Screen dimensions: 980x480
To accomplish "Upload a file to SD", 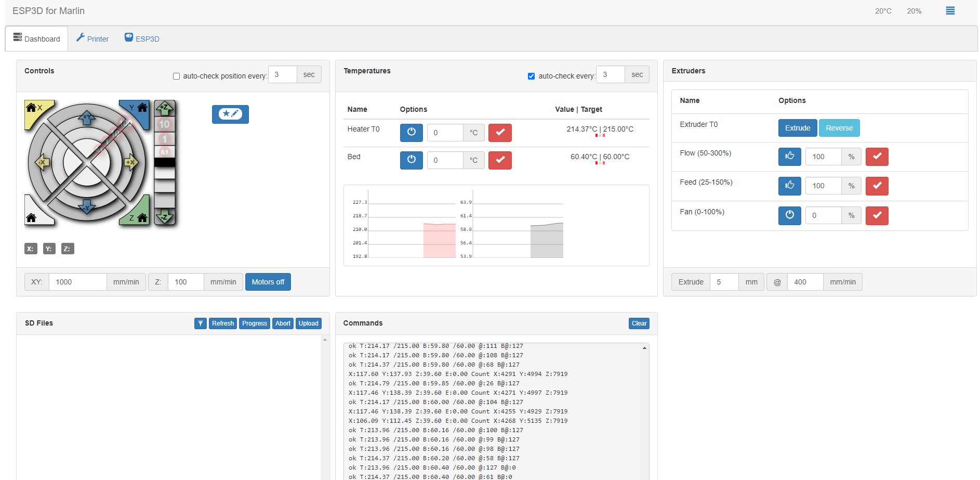I will (309, 323).
